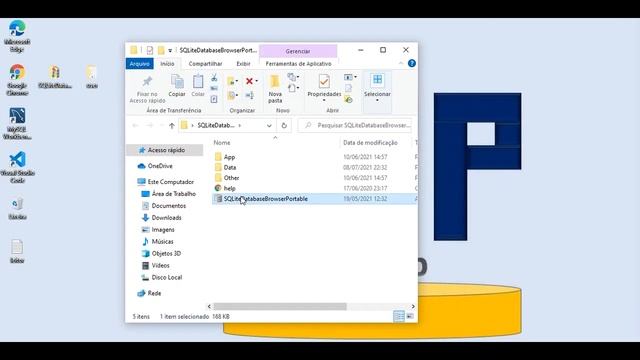Viewport: 640px width, 360px height.
Task: Open the Propriedades dropdown arrow
Action: [x=324, y=100]
